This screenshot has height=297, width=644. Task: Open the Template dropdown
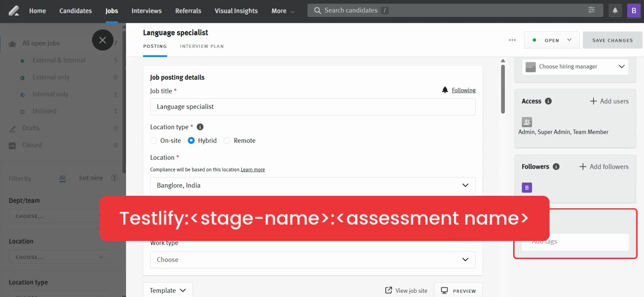[168, 290]
